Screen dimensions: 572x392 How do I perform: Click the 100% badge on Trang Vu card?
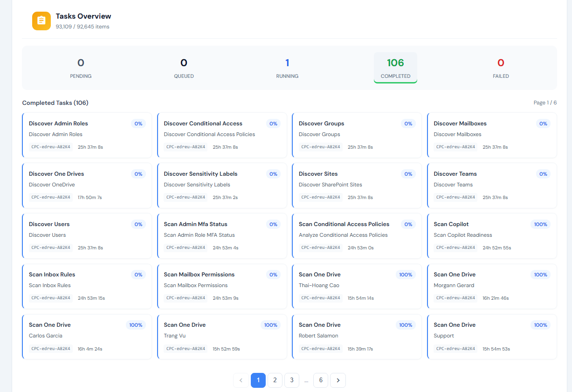(x=271, y=325)
